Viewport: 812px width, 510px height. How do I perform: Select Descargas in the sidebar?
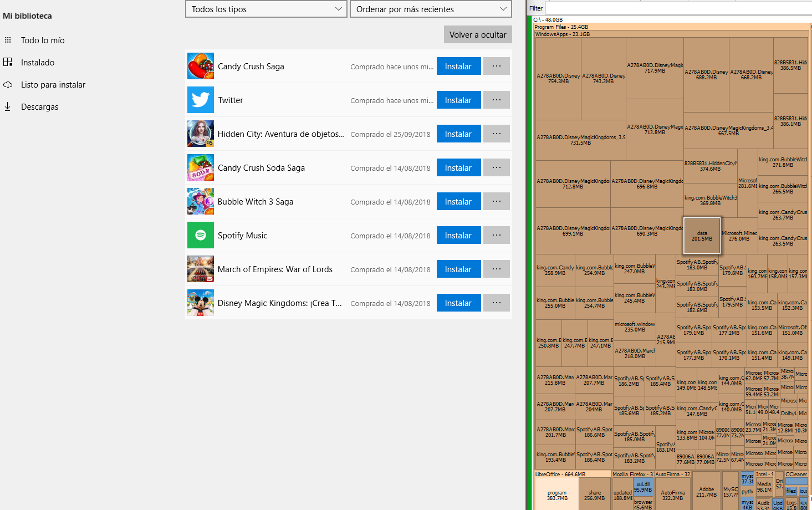coord(39,107)
